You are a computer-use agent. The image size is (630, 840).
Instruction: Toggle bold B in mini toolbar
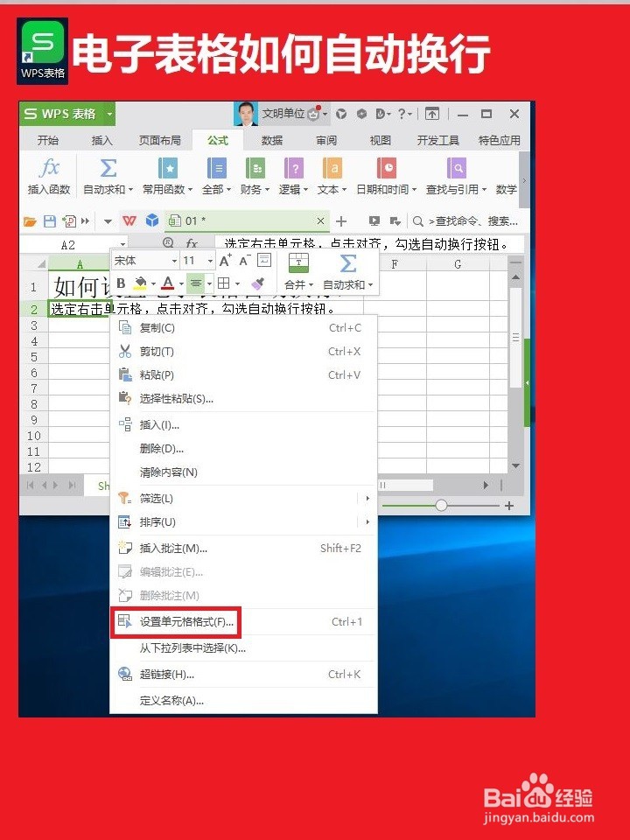pos(121,283)
